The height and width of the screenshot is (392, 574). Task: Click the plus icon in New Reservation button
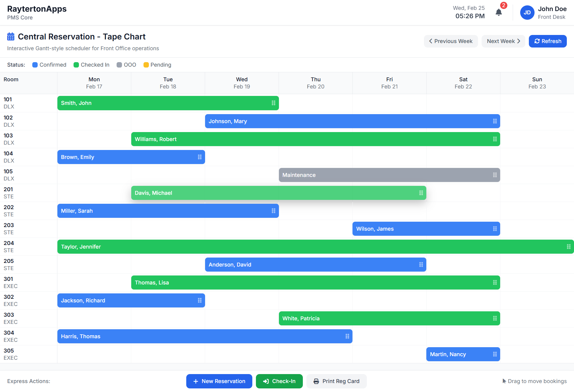(196, 381)
